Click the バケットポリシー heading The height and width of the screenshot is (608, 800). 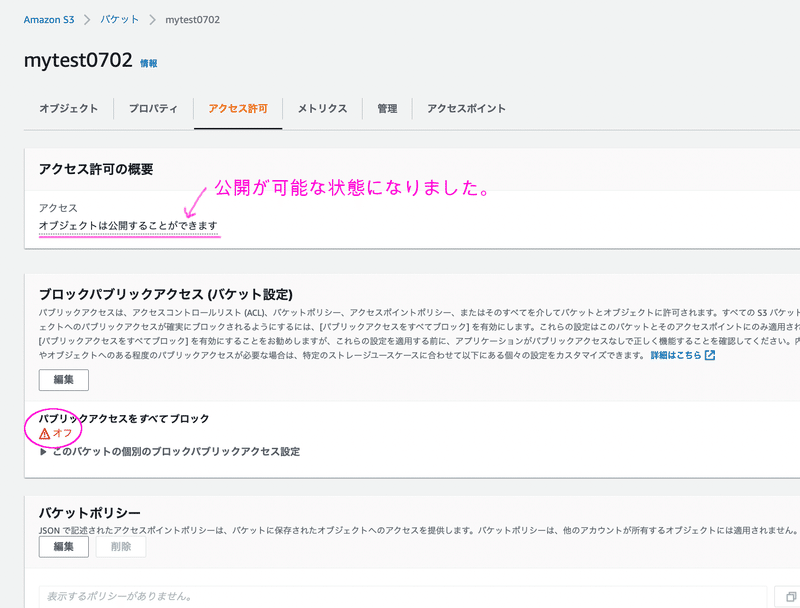[x=90, y=513]
